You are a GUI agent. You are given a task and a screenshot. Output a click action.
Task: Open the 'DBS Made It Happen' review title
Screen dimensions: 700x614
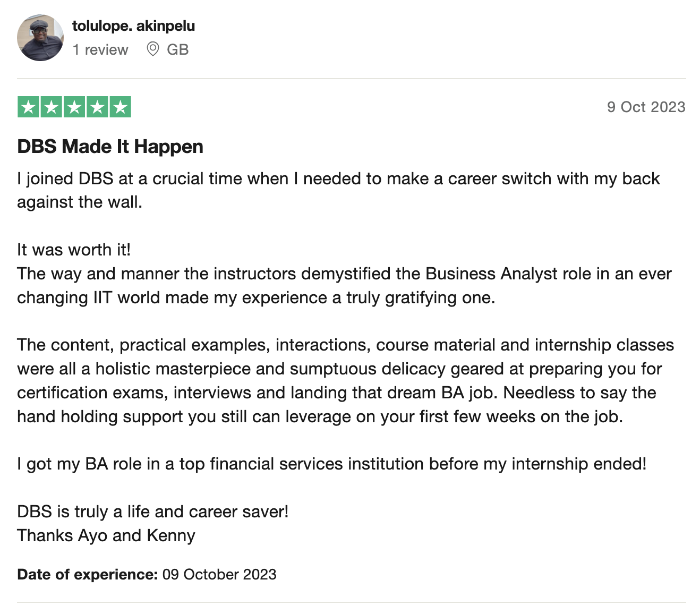pos(110,147)
